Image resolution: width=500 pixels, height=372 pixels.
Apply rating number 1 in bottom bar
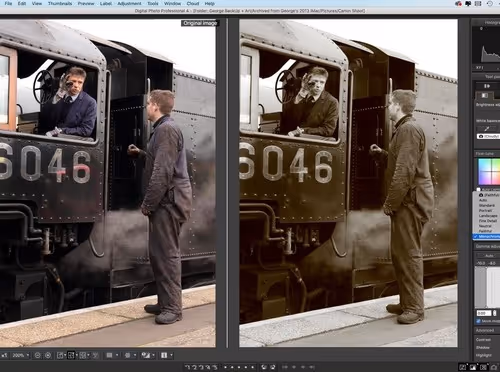[188, 367]
